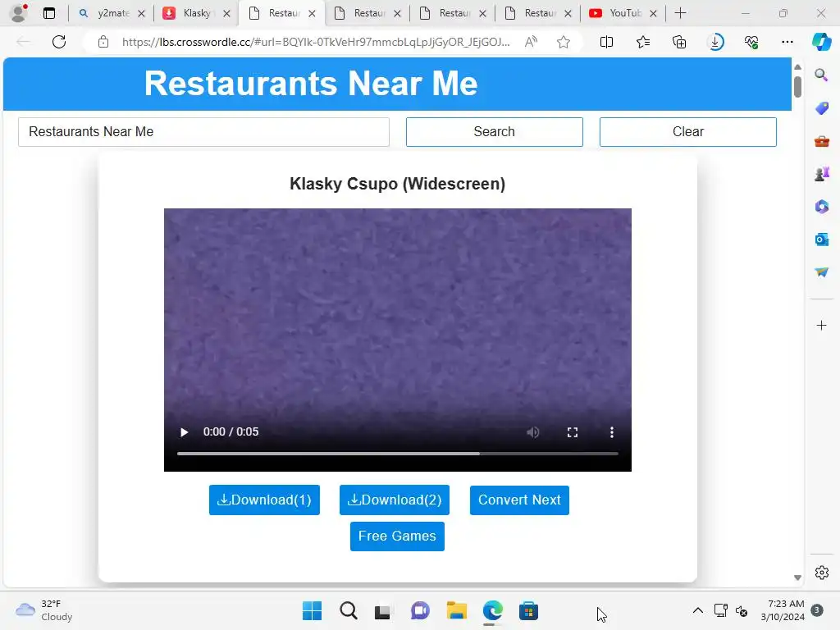This screenshot has width=840, height=630.
Task: Open split screen view
Action: pyautogui.click(x=606, y=42)
